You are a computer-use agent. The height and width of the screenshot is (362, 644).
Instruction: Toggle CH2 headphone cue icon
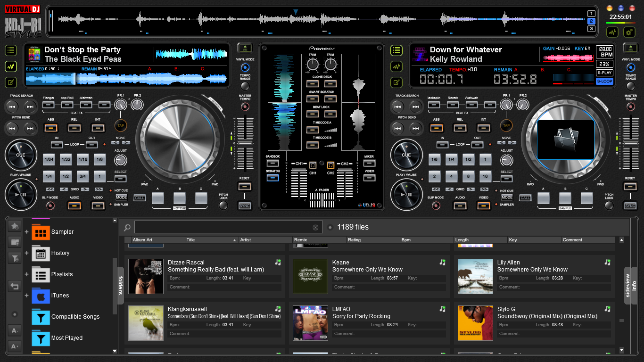click(330, 165)
